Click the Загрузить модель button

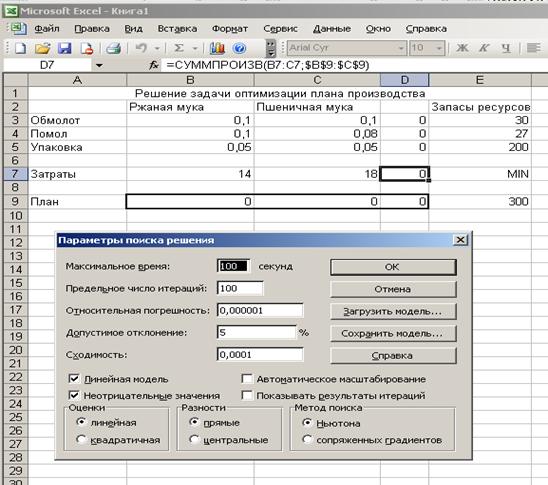(x=393, y=311)
